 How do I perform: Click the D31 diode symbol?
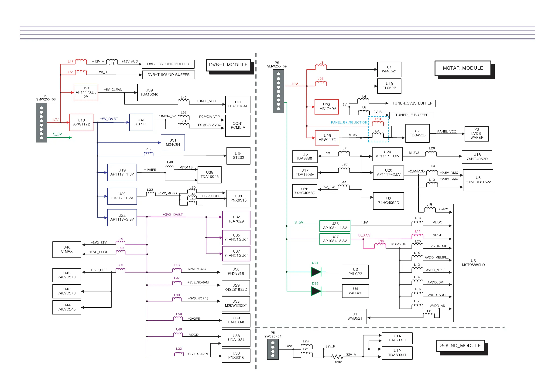(316, 272)
